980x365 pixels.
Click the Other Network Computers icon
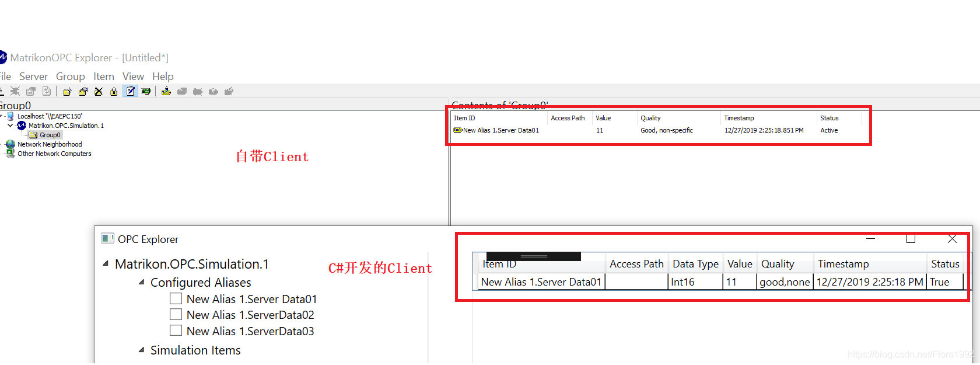click(10, 154)
